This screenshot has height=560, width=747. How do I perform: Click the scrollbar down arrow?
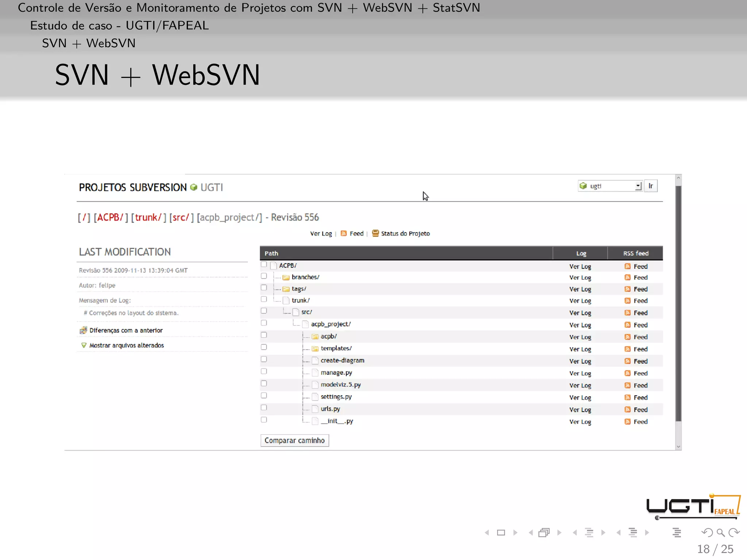[678, 447]
